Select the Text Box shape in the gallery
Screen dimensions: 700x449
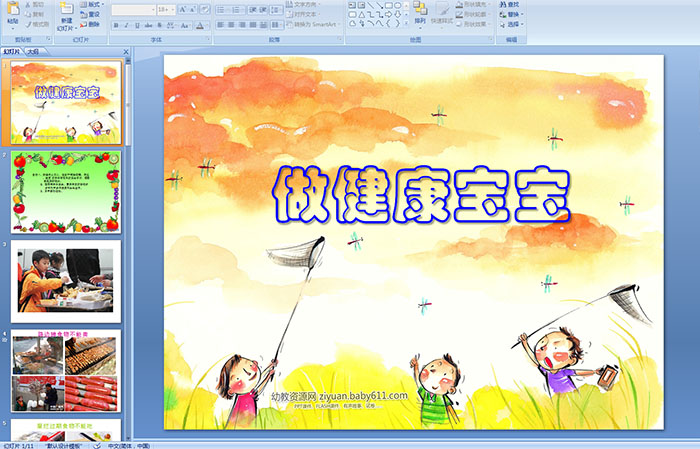pos(352,5)
